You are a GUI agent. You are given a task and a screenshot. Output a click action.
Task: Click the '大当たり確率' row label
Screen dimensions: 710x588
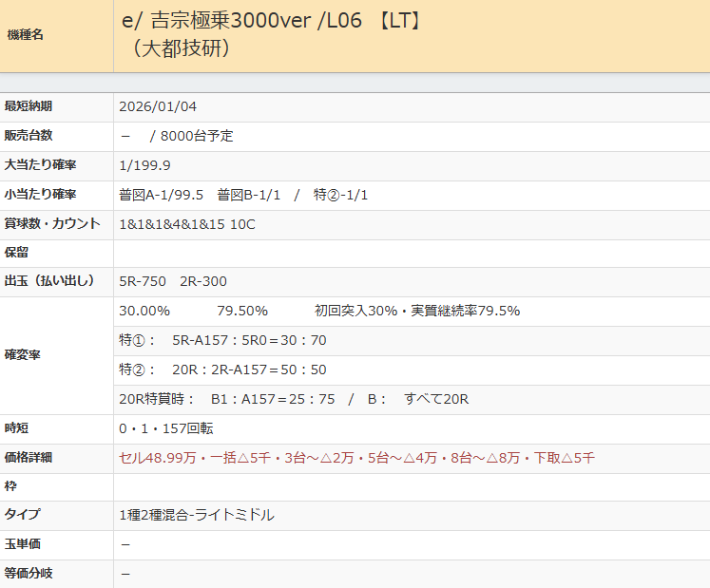pyautogui.click(x=40, y=164)
